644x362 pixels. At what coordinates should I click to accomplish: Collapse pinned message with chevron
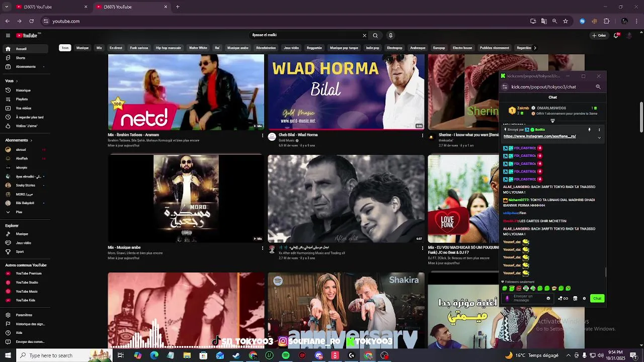[x=599, y=138]
